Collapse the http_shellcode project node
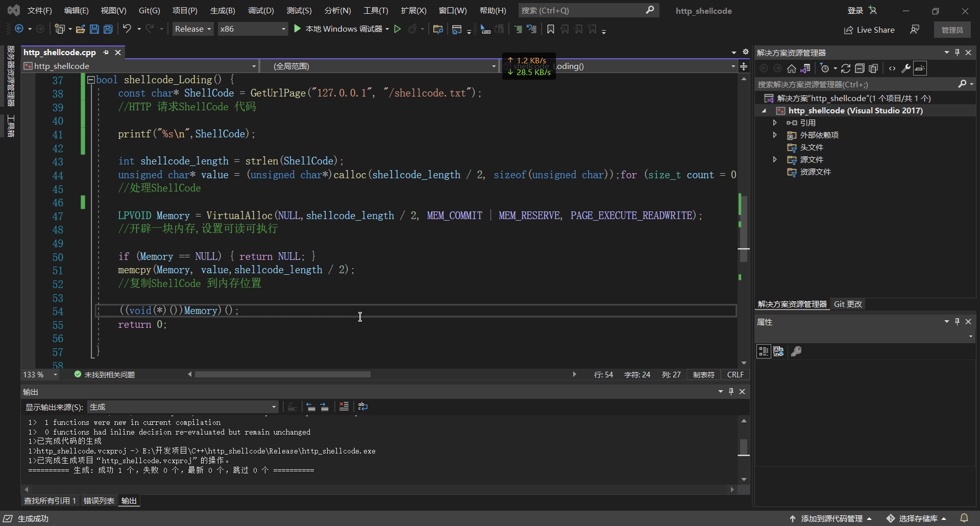The height and width of the screenshot is (526, 980). pyautogui.click(x=764, y=111)
